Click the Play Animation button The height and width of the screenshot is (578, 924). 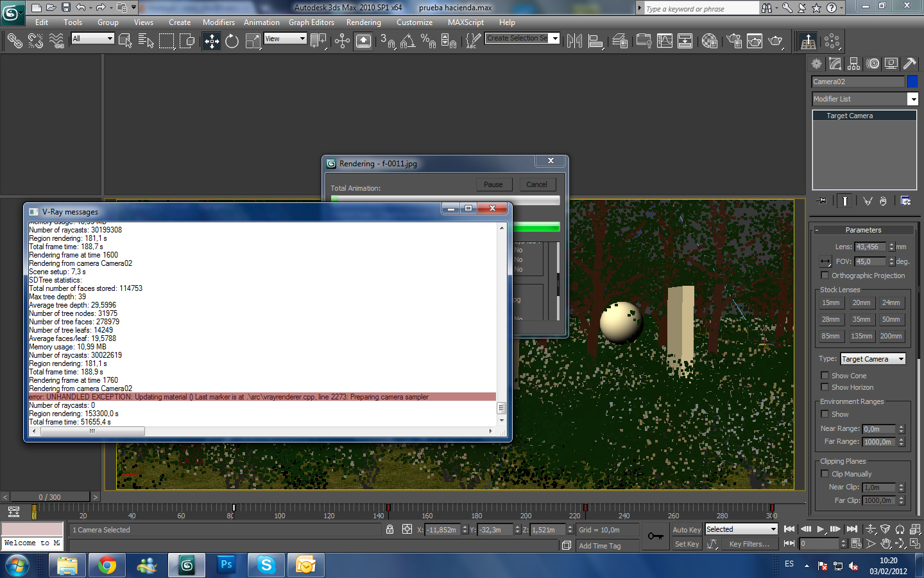click(821, 529)
